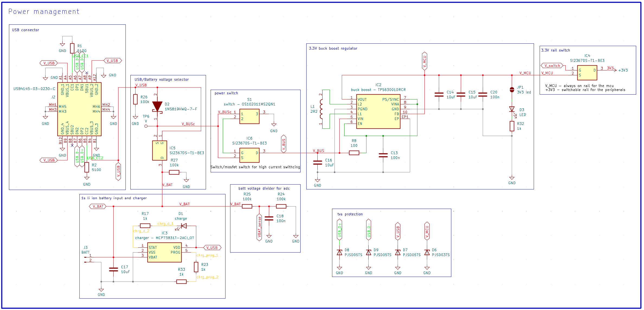Select the IC6 SI2367DS symbol

coord(249,155)
